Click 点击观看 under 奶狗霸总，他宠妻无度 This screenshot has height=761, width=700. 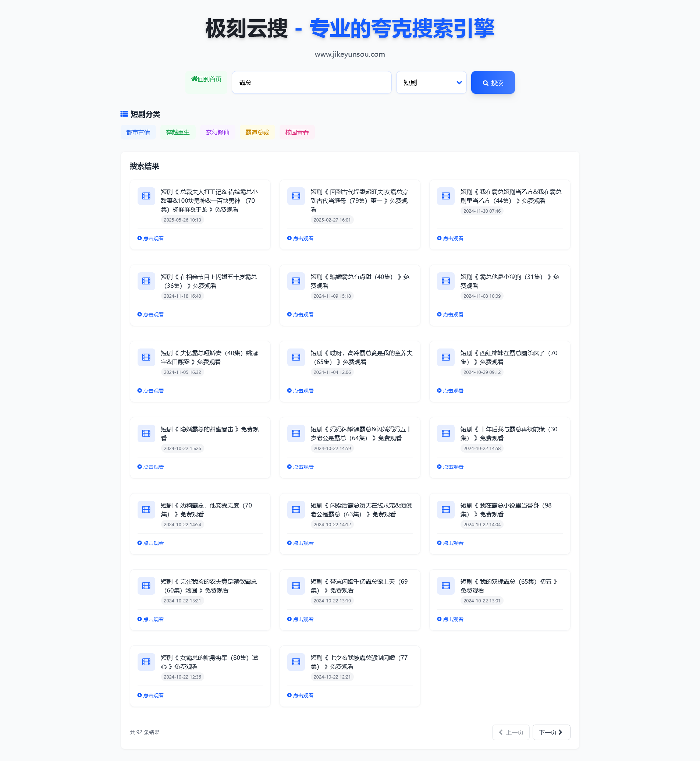click(150, 543)
